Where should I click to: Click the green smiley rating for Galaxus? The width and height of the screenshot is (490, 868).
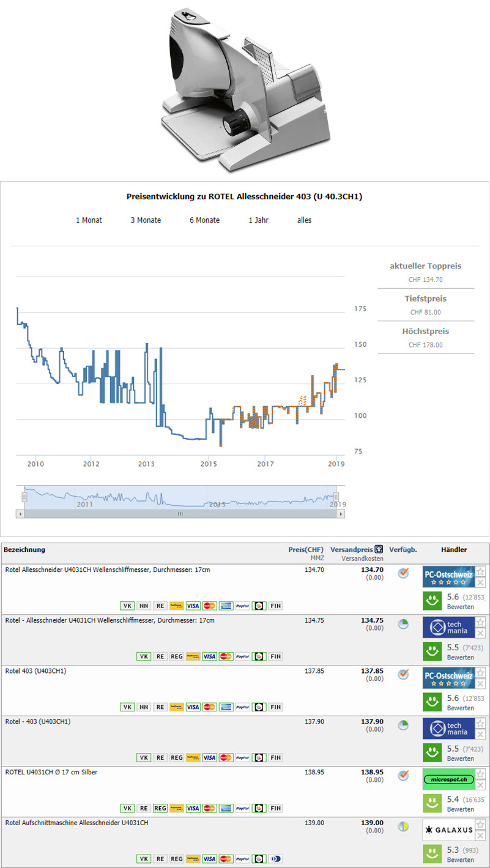coord(433,853)
